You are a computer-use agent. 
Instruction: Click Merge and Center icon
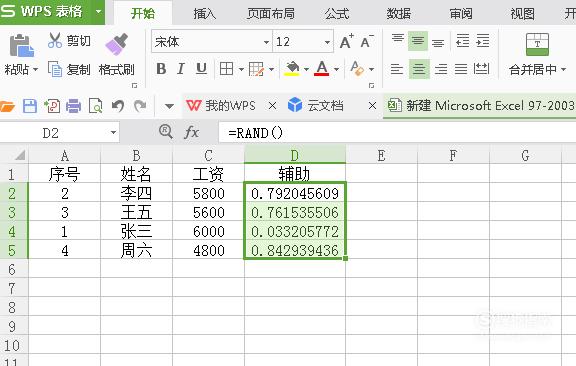tap(537, 44)
